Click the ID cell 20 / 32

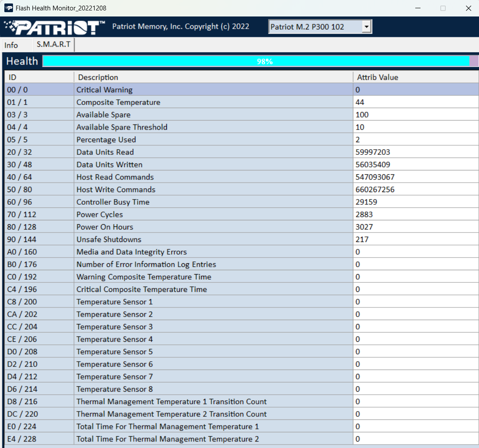pos(39,152)
